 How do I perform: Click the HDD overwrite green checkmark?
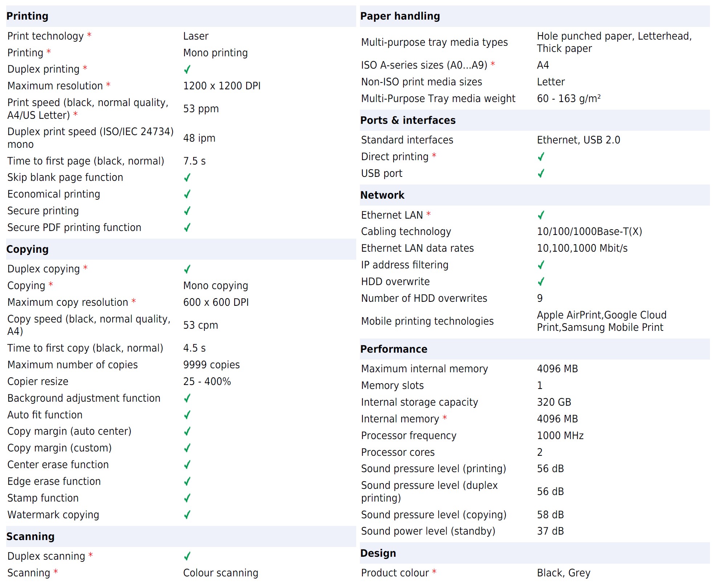pyautogui.click(x=541, y=281)
